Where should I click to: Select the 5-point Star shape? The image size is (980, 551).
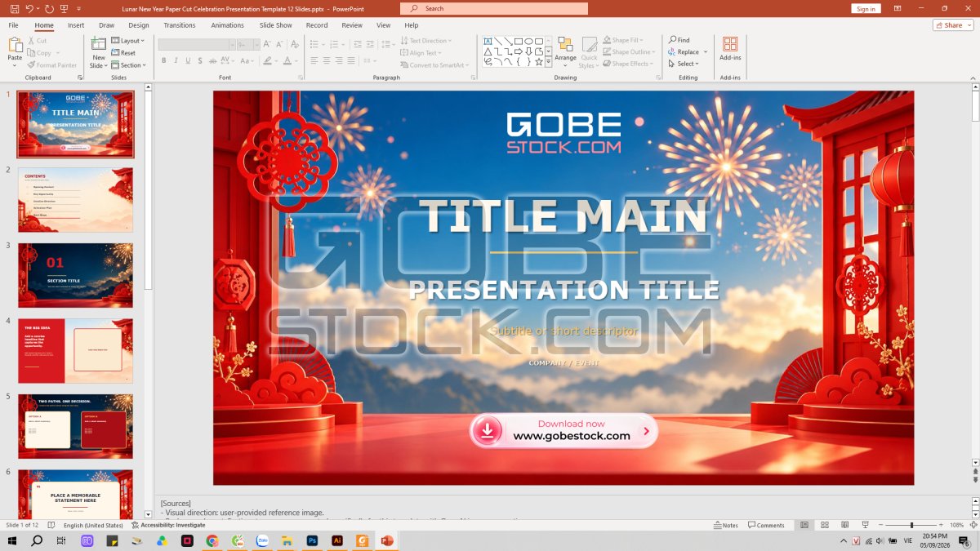pyautogui.click(x=538, y=61)
